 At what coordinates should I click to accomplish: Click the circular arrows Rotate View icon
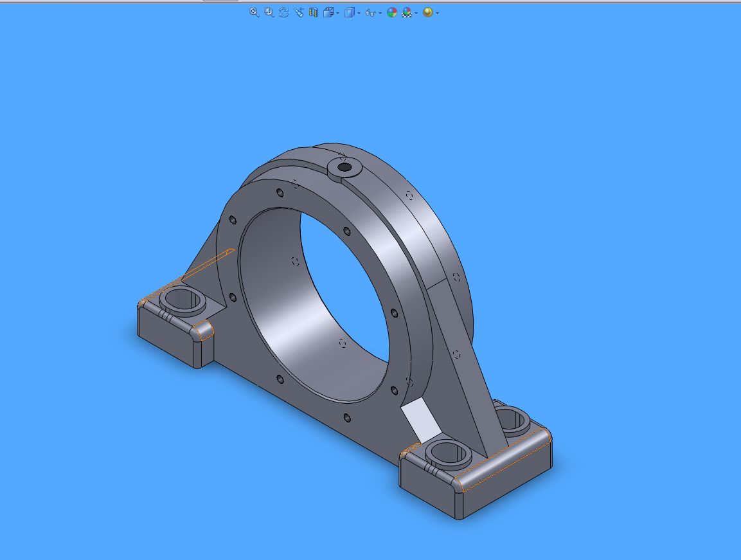283,12
